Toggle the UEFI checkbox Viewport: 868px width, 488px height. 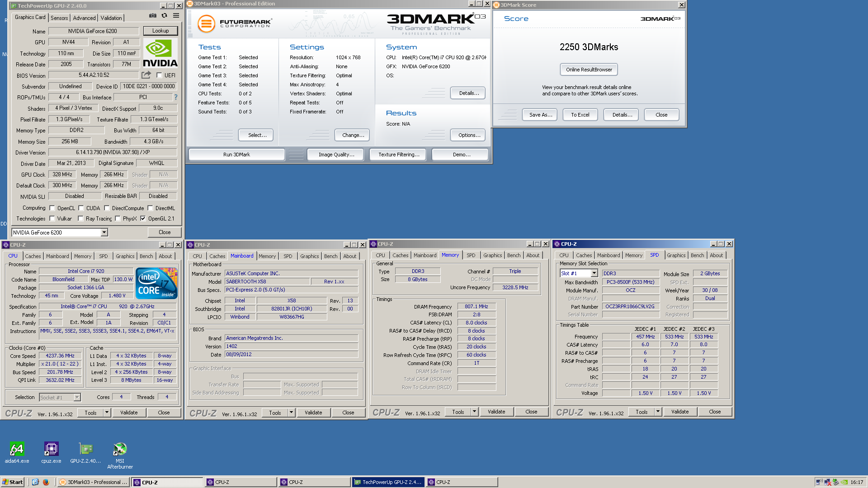pyautogui.click(x=159, y=75)
